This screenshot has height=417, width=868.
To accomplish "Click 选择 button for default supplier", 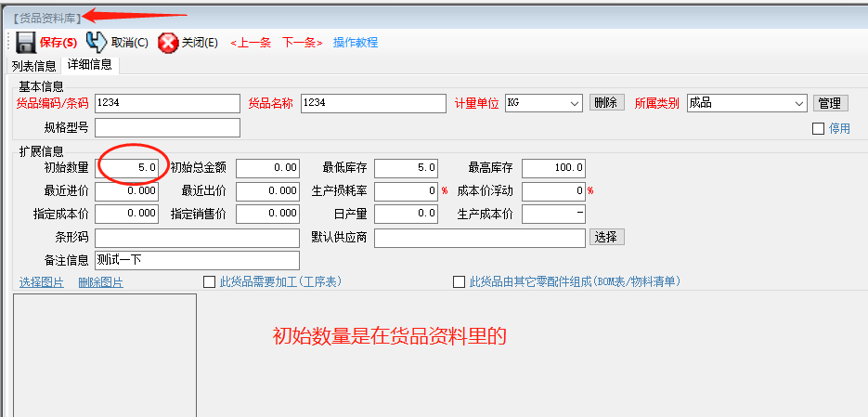I will coord(606,237).
